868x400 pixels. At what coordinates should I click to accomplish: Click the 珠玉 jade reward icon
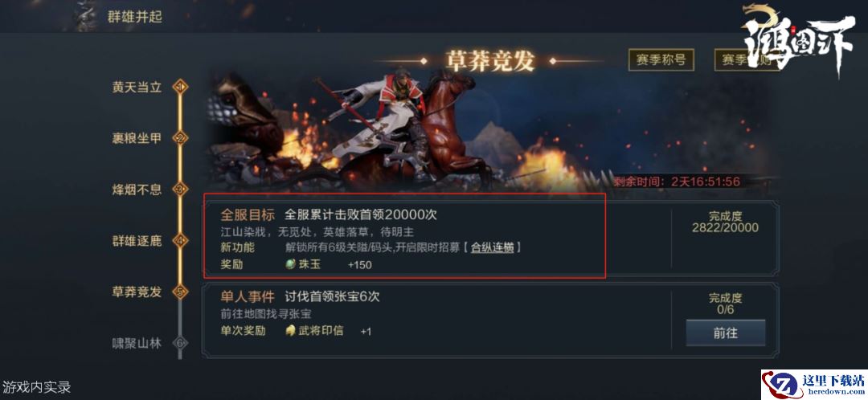pyautogui.click(x=290, y=264)
